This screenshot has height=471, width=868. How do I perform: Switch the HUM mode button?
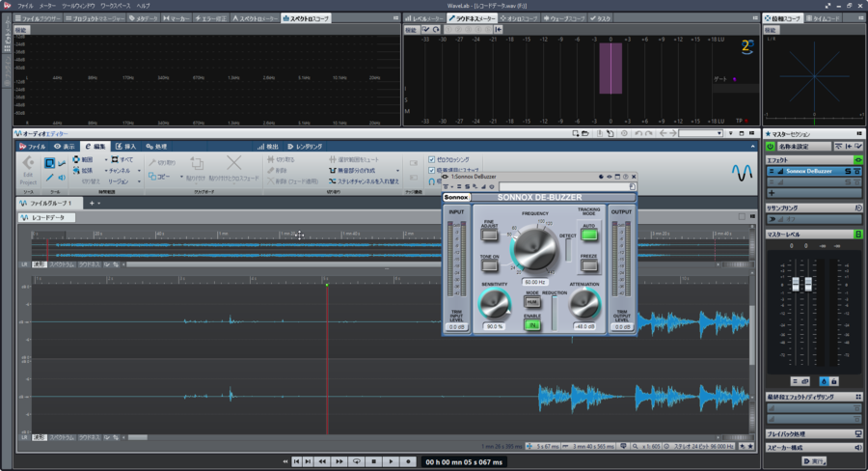point(532,302)
